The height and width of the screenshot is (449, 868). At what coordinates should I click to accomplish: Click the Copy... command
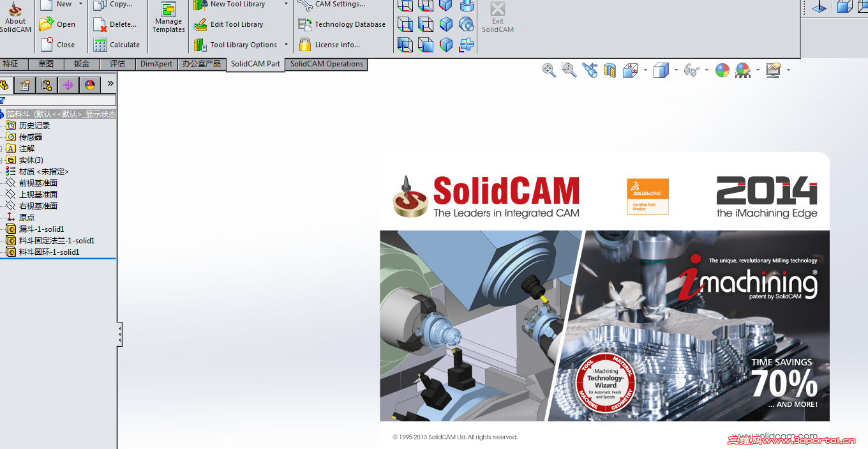[x=113, y=4]
